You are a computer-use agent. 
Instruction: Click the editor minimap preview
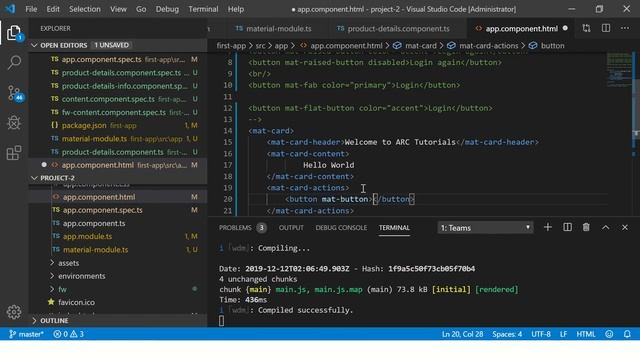pyautogui.click(x=619, y=69)
